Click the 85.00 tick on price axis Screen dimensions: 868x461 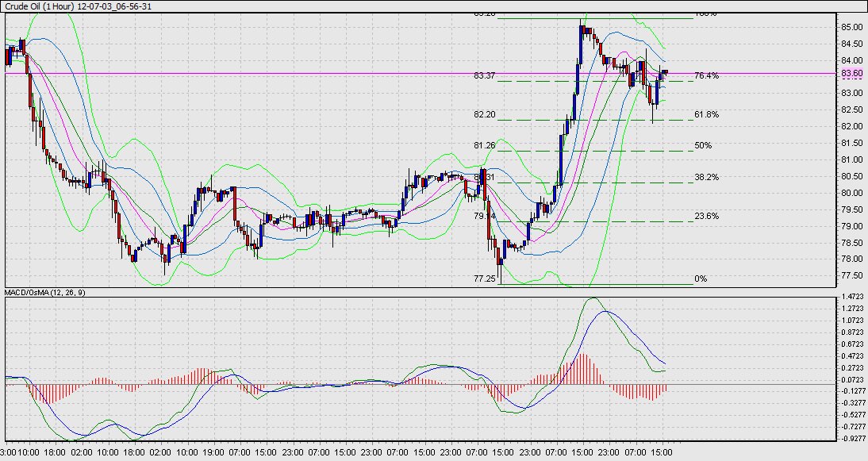pyautogui.click(x=851, y=27)
